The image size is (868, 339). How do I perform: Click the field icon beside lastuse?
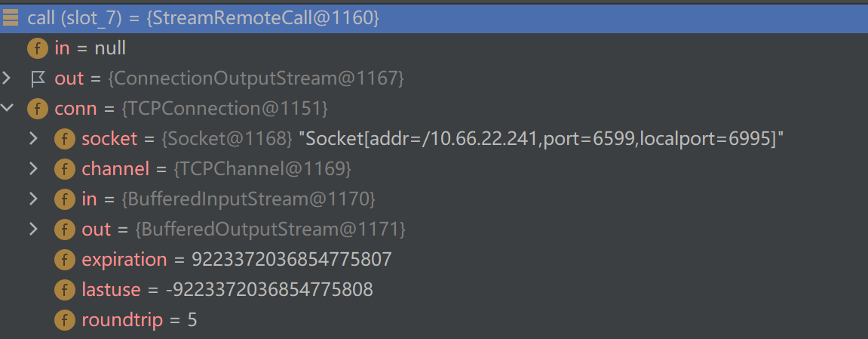tap(64, 290)
